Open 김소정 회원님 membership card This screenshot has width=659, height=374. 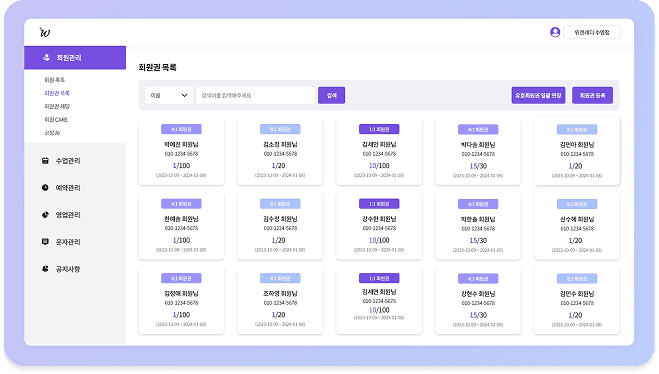click(x=280, y=151)
